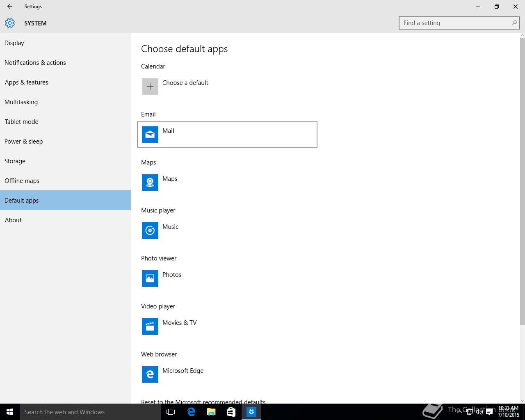Click the Photos app icon
The width and height of the screenshot is (525, 420).
(150, 278)
